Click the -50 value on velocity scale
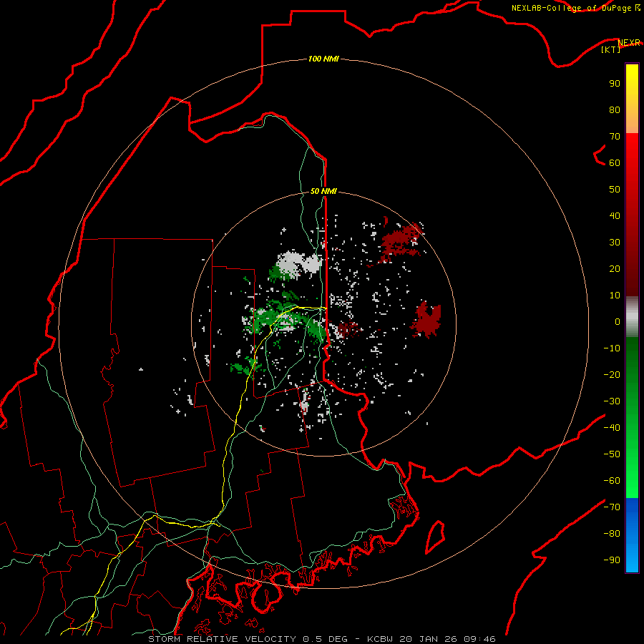Viewport: 644px width, 644px height. [612, 454]
